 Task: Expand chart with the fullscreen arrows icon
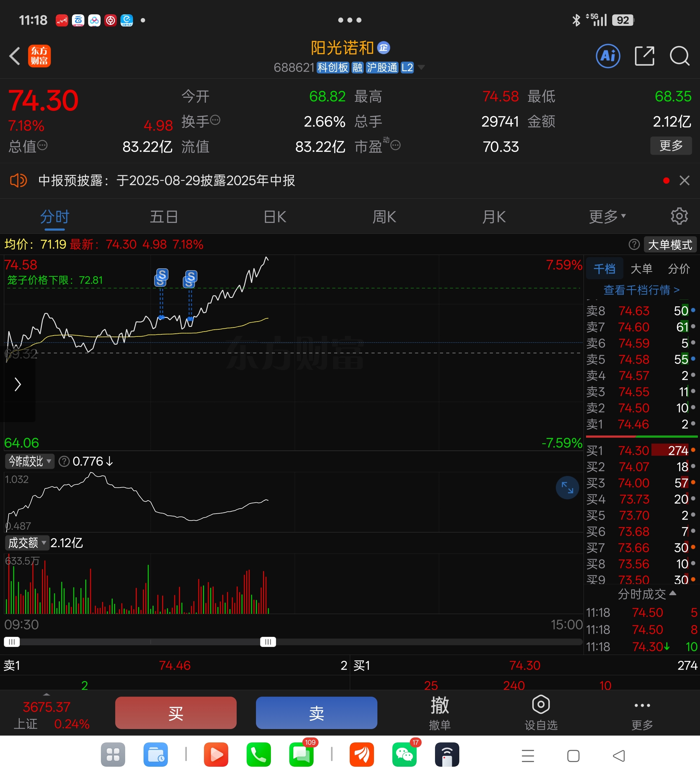567,487
